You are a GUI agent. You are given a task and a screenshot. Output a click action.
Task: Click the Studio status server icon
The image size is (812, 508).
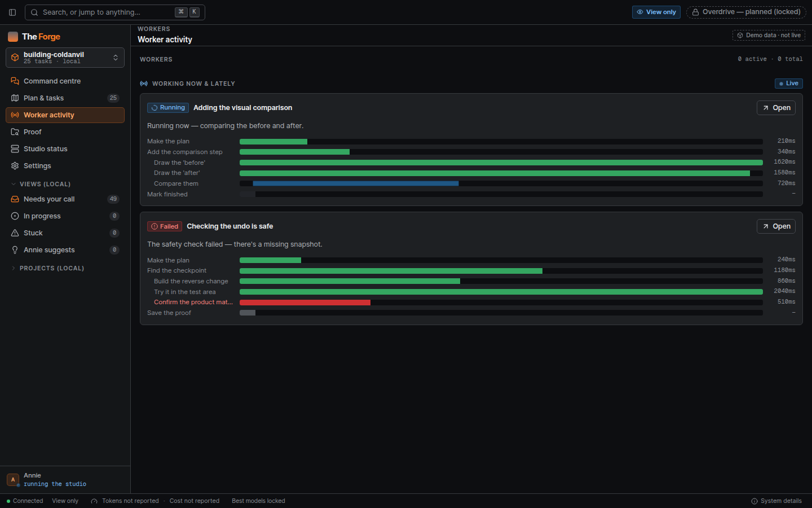pos(15,149)
